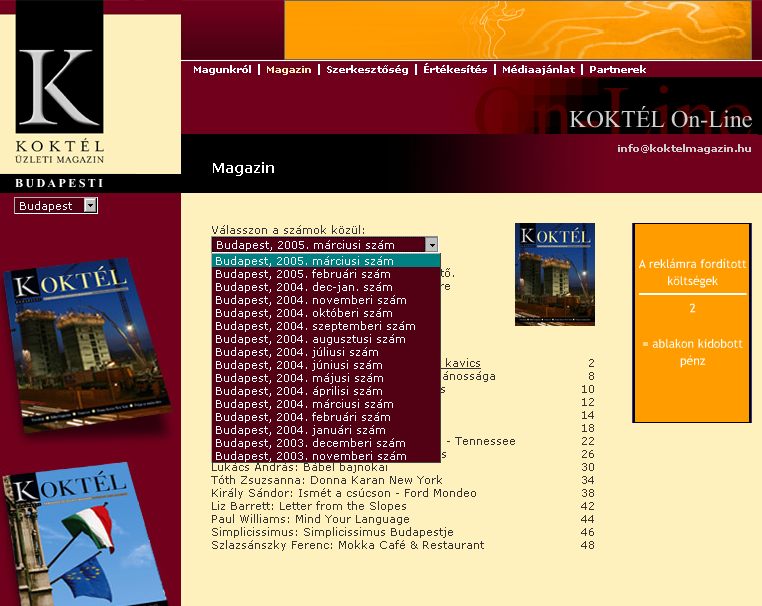Select Budapest, 2004. októberi szám option

326,313
